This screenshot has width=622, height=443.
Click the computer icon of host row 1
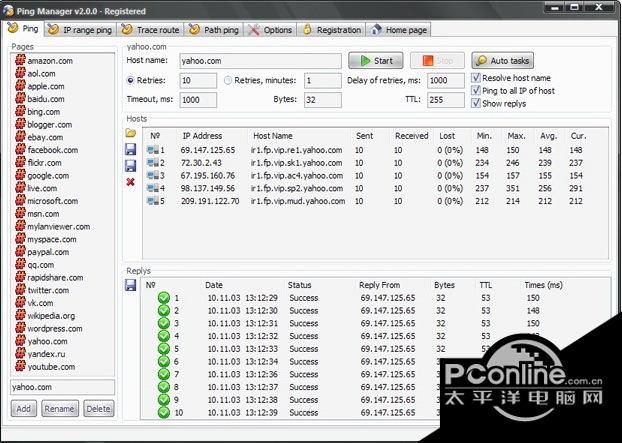coord(153,150)
